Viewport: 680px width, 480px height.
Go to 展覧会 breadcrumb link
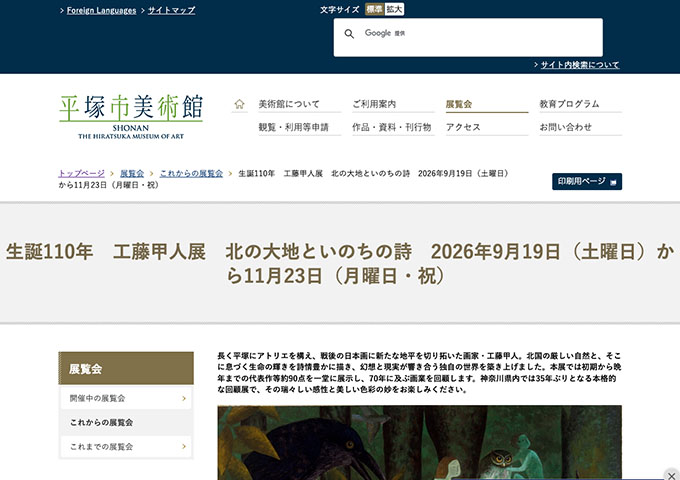132,173
